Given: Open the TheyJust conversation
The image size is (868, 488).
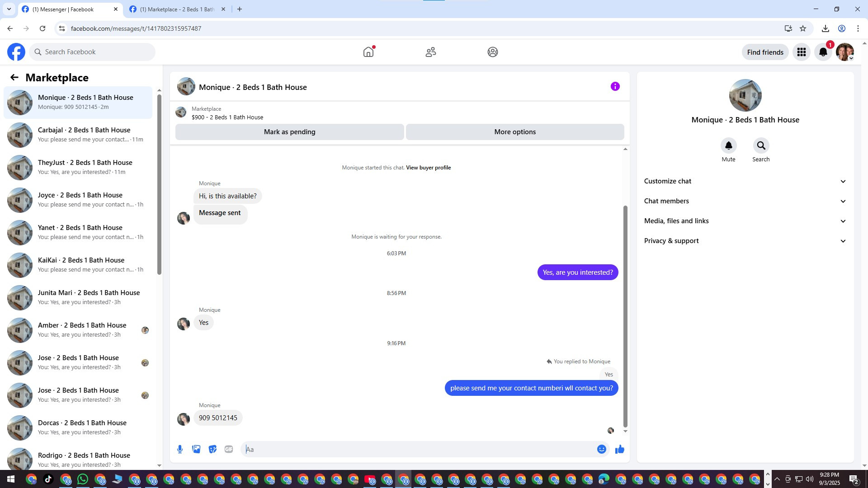Looking at the screenshot, I should click(x=78, y=167).
